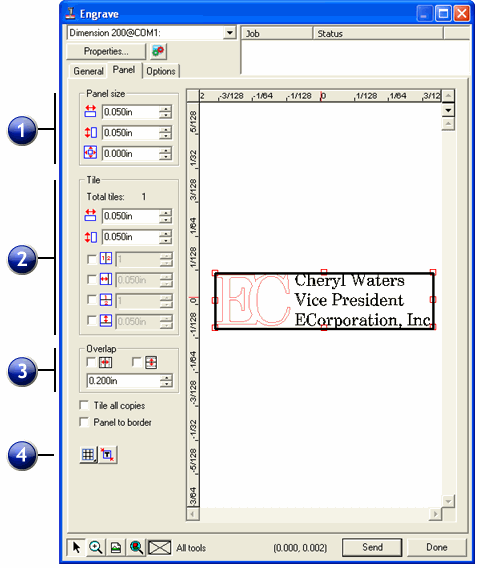Click the red-cornered panel icon beside grid button
The image size is (480, 568).
[x=108, y=454]
